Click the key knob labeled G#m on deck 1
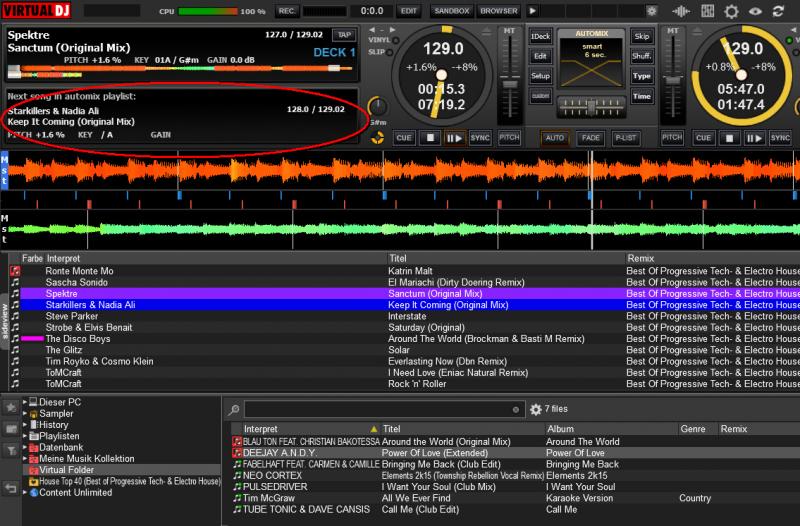 [377, 106]
